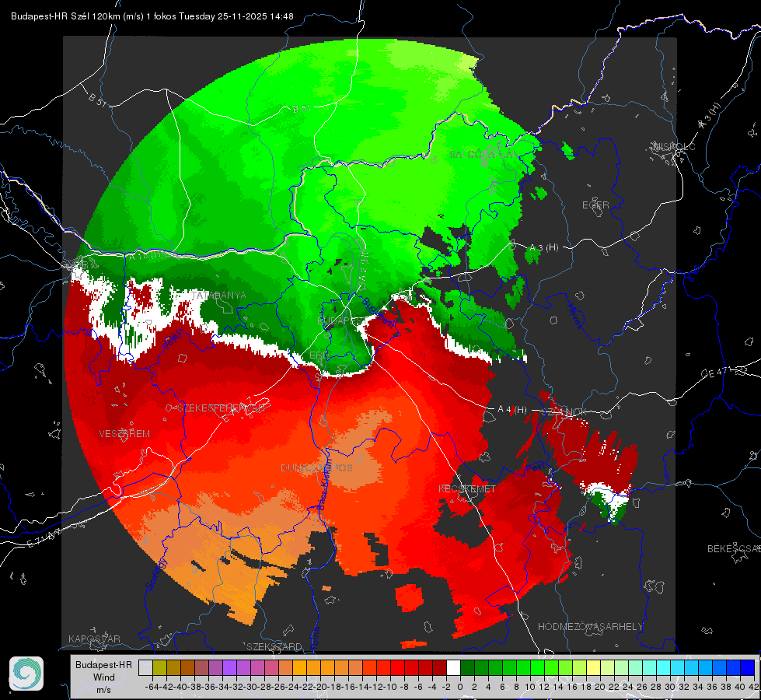This screenshot has height=700, width=761.
Task: Click the Bács-Kiskun county label
Action: 325,483
